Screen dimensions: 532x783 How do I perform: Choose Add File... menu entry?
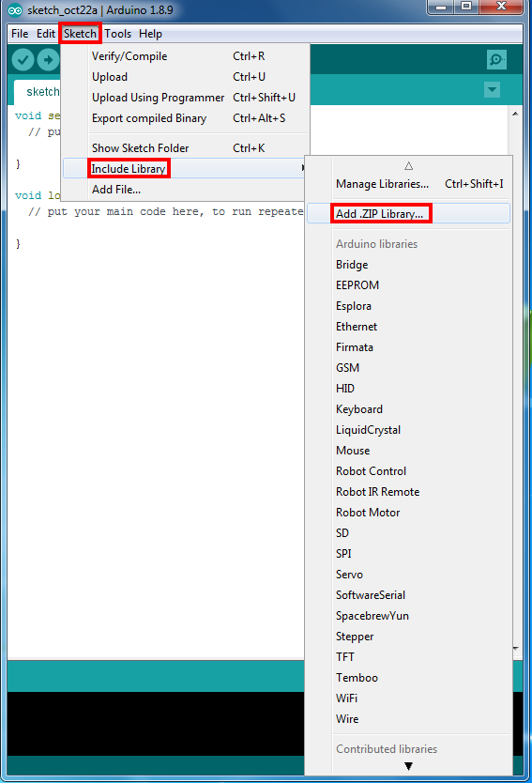pyautogui.click(x=184, y=190)
